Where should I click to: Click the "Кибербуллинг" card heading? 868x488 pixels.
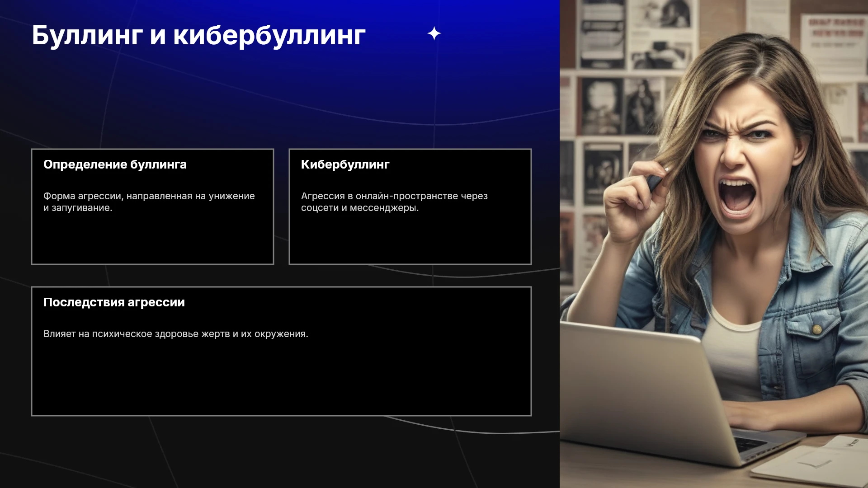(345, 164)
